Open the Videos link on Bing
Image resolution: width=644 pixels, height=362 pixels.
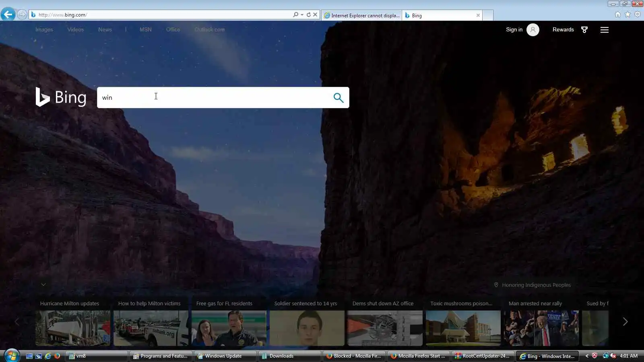(76, 29)
